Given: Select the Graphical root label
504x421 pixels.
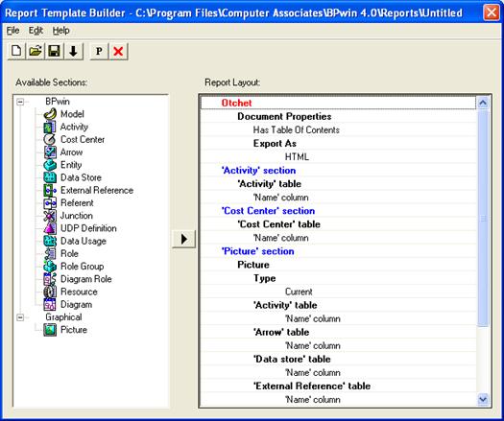Looking at the screenshot, I should (x=63, y=317).
